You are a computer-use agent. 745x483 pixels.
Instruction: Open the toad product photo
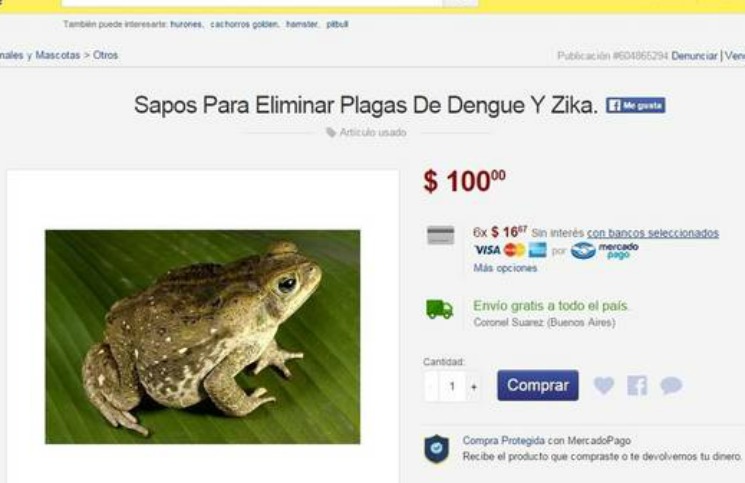202,337
